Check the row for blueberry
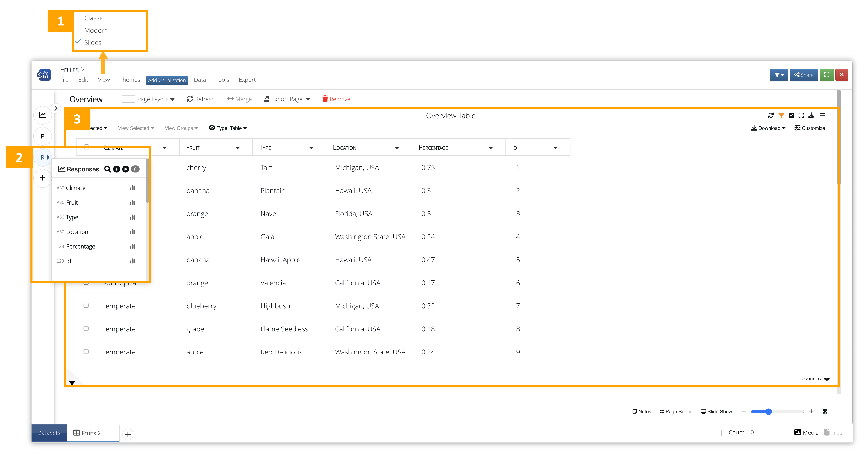Image resolution: width=868 pixels, height=472 pixels. point(86,305)
